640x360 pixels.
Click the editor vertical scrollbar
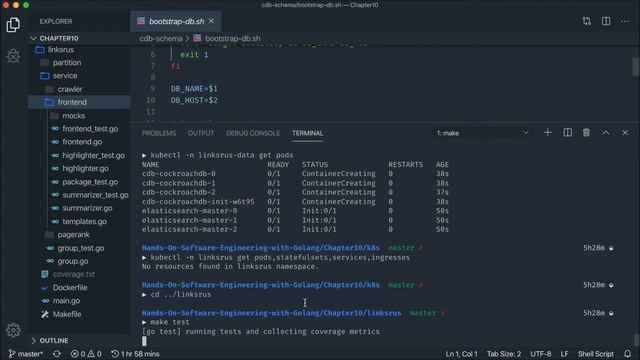tap(636, 67)
